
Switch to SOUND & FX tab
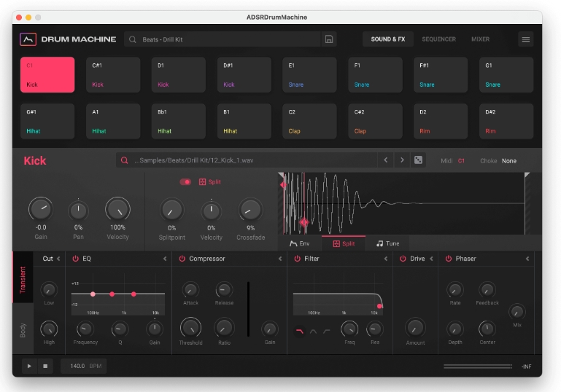388,39
